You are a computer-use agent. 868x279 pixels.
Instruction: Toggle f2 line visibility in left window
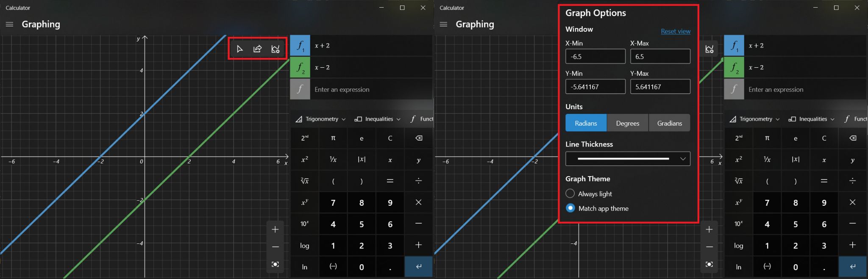click(x=300, y=68)
